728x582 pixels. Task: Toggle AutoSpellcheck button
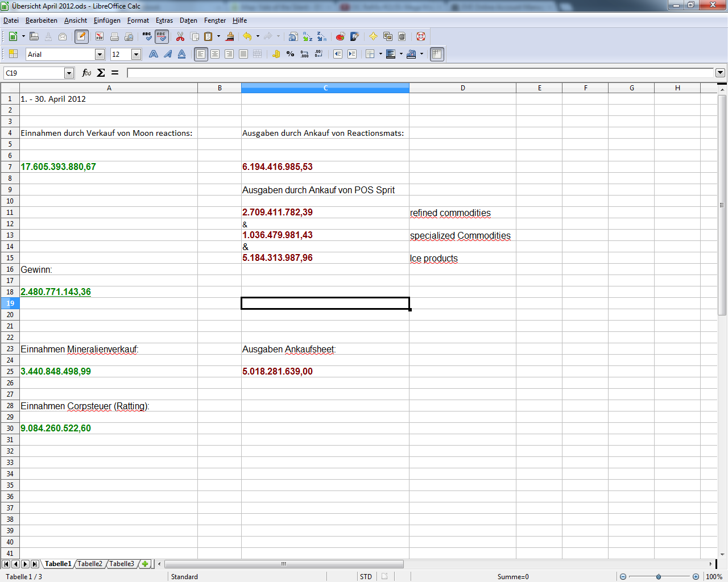[x=162, y=36]
